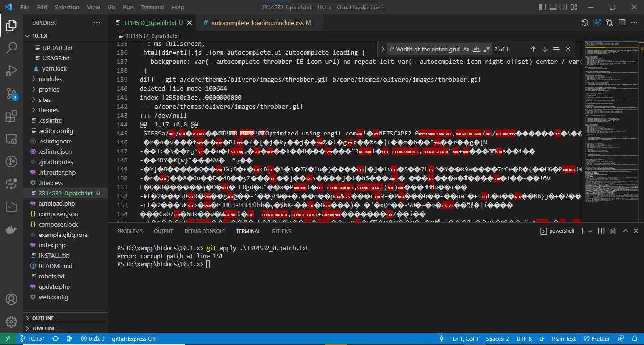The image size is (644, 345).
Task: Switch to the PROBLEMS panel tab
Action: coord(129,231)
